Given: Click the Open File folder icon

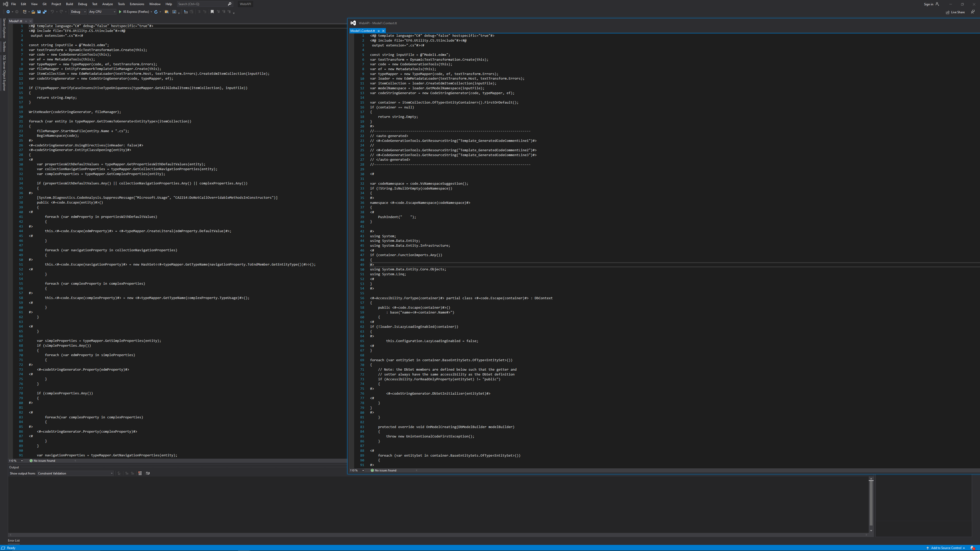Looking at the screenshot, I should click(x=33, y=12).
